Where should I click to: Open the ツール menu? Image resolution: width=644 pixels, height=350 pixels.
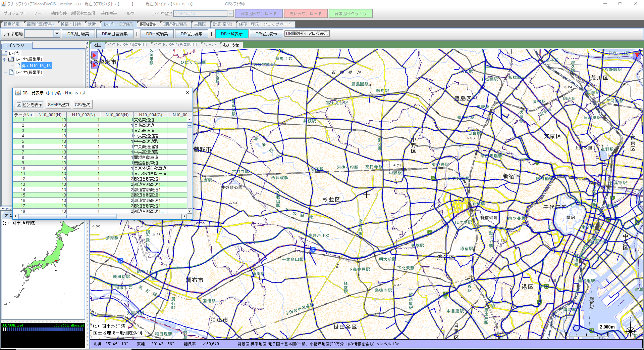(39, 13)
